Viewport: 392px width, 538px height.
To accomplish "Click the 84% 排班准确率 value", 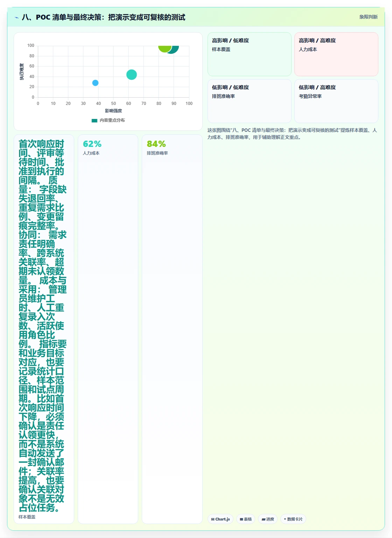I will 156,144.
